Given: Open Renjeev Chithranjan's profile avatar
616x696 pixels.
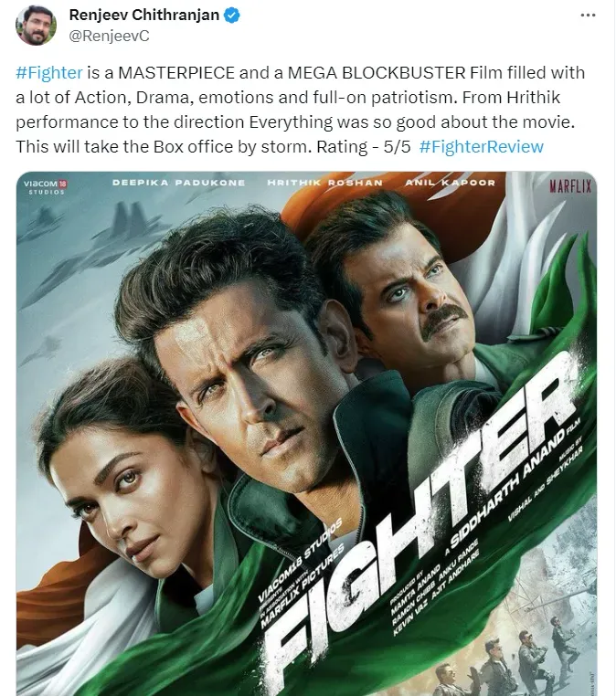Looking at the screenshot, I should [36, 26].
